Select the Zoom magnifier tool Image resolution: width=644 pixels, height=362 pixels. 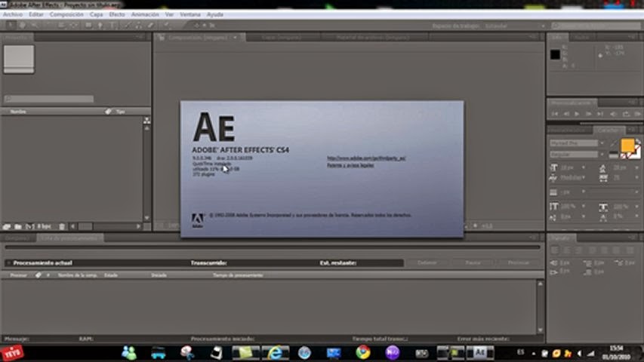pos(35,25)
